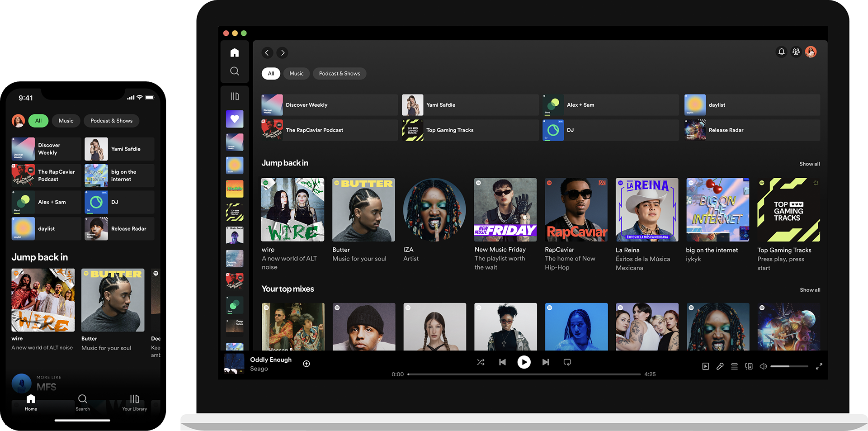Open IZA artist circular image
868x431 pixels.
coord(434,209)
